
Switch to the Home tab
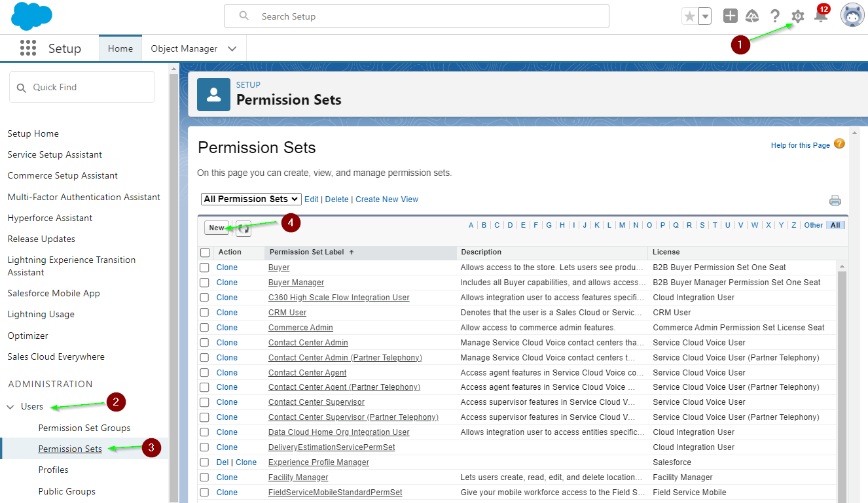click(120, 48)
